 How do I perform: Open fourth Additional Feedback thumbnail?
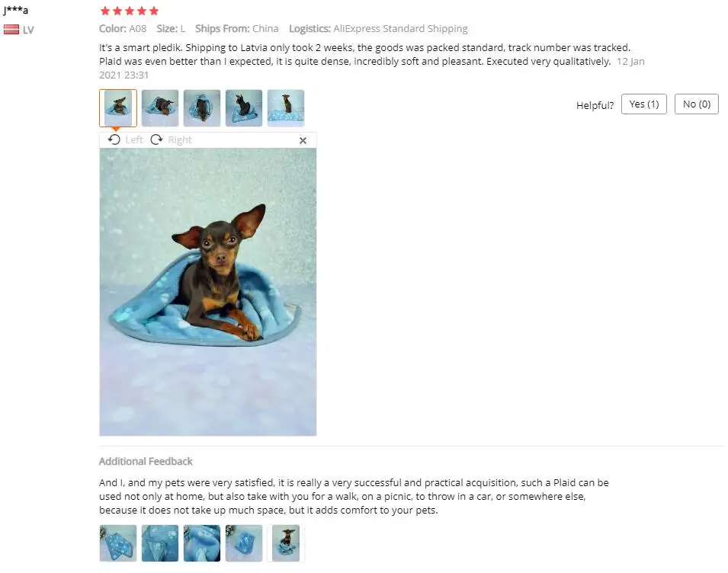click(x=244, y=543)
